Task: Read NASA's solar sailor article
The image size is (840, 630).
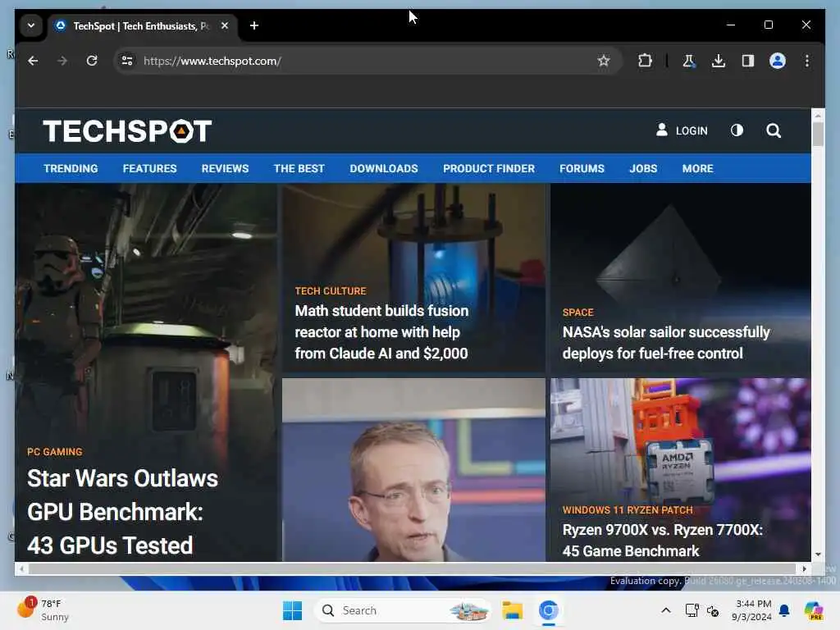Action: (666, 343)
